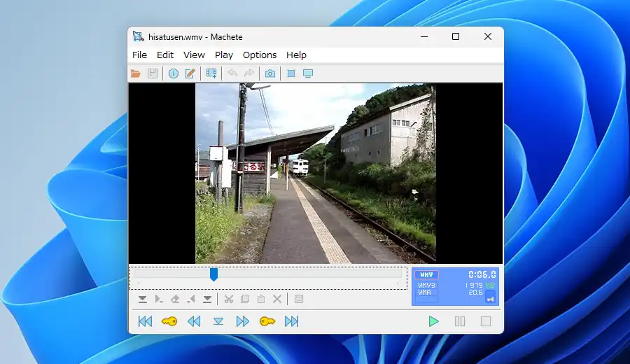Click the video preview frame
This screenshot has width=630, height=364.
[x=315, y=173]
